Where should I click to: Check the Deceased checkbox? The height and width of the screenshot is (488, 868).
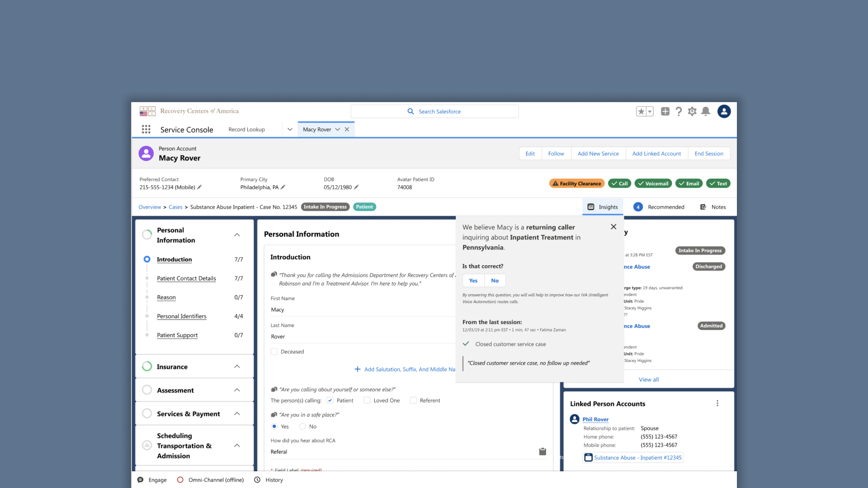tap(274, 352)
